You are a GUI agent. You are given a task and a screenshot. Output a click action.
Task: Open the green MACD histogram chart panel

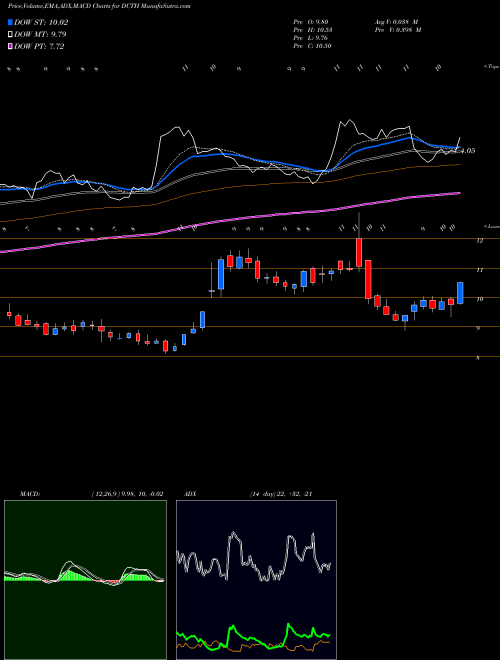pyautogui.click(x=85, y=580)
